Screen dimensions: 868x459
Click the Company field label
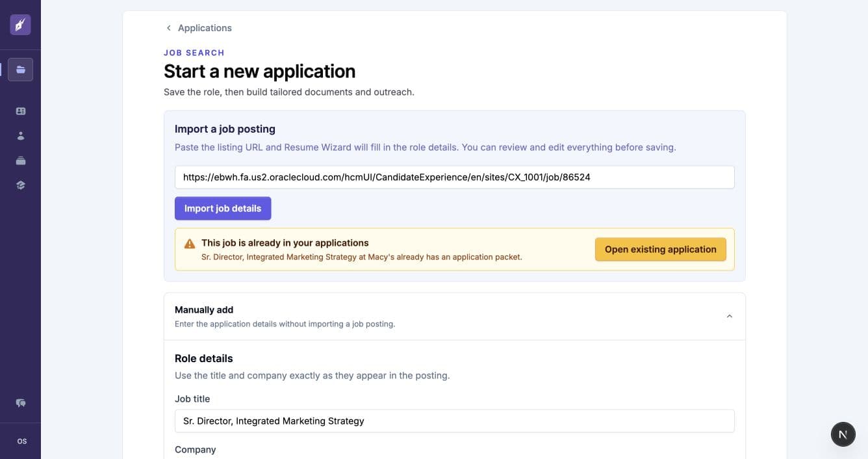point(195,449)
